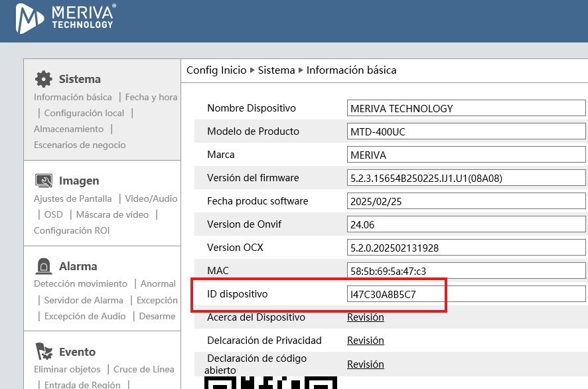Click the Imagen section heading
Viewport: 588px width, 389px height.
(x=79, y=181)
